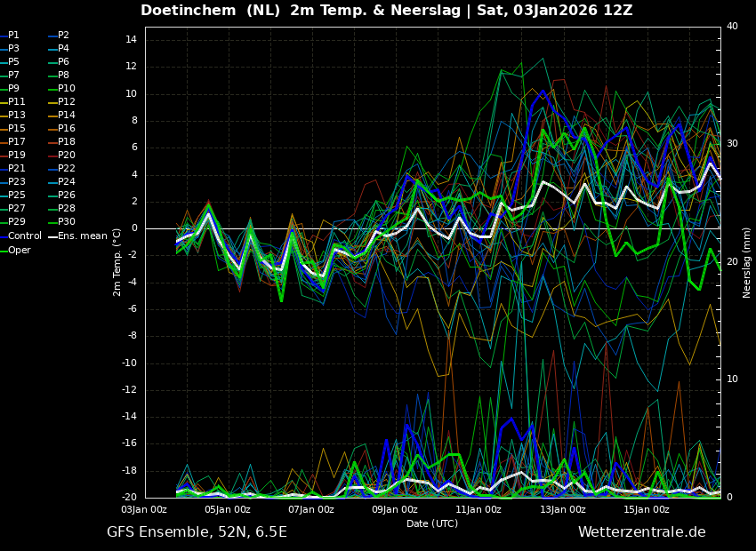Click the P1 legend entry
Viewport: 756px width, 551px height.
click(x=10, y=36)
